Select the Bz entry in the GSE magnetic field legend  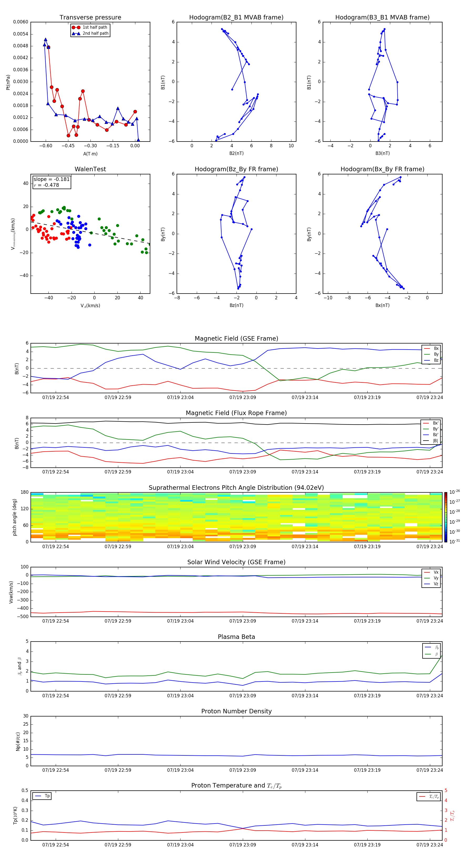point(431,360)
